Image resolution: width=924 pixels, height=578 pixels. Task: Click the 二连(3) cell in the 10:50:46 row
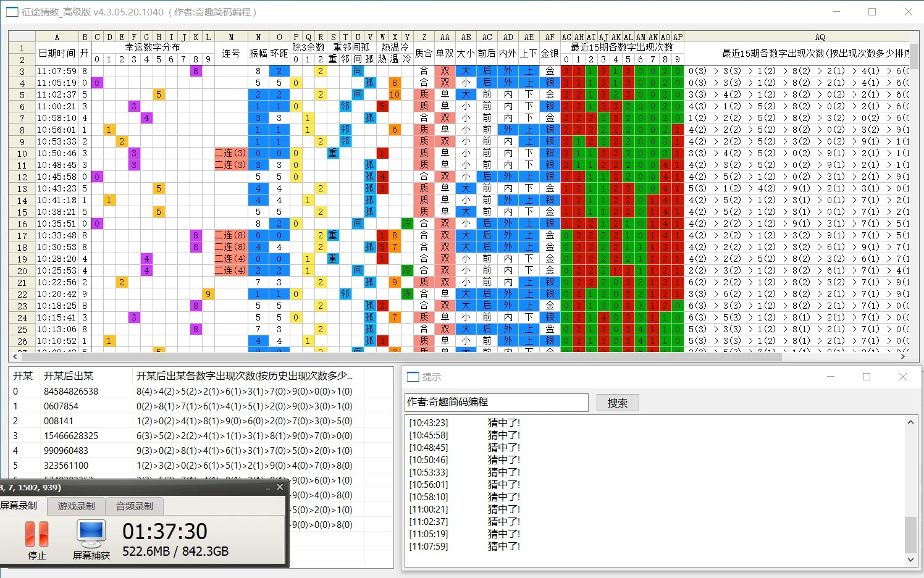231,154
